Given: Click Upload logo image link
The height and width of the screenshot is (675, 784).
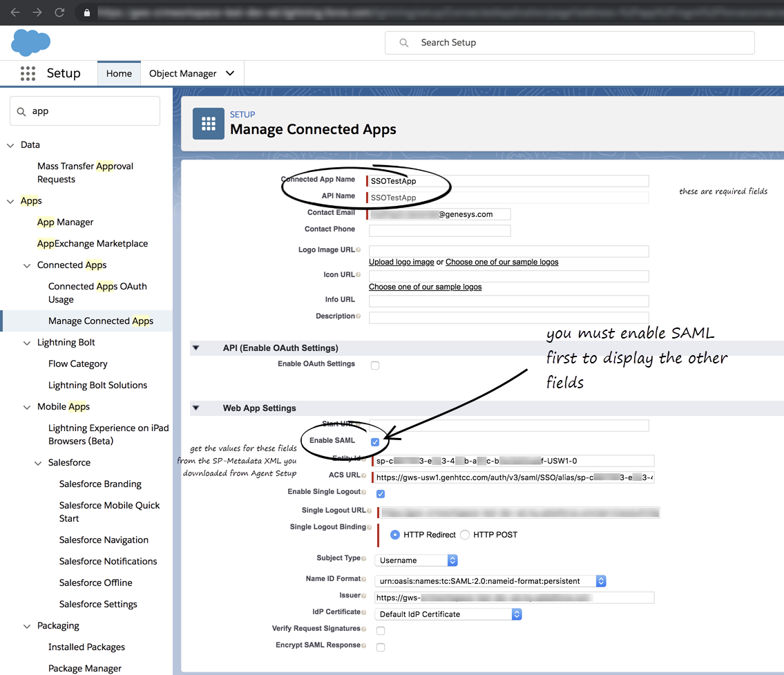Looking at the screenshot, I should pyautogui.click(x=401, y=262).
